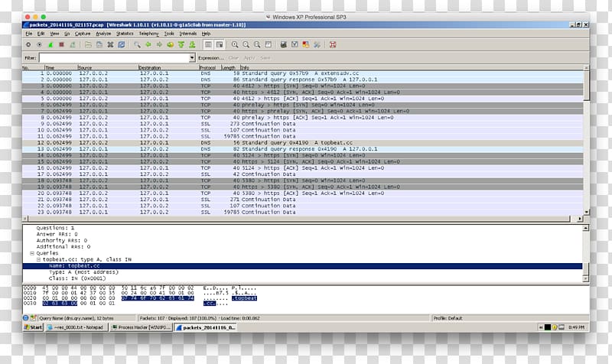
Task: Close this capture file icon
Action: point(110,45)
